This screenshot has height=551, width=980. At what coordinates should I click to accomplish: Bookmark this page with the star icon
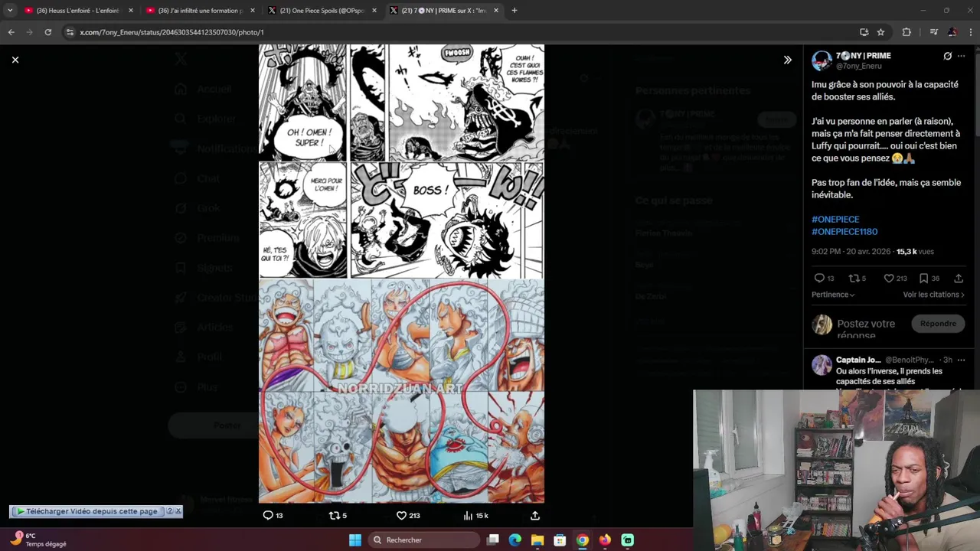(x=880, y=32)
